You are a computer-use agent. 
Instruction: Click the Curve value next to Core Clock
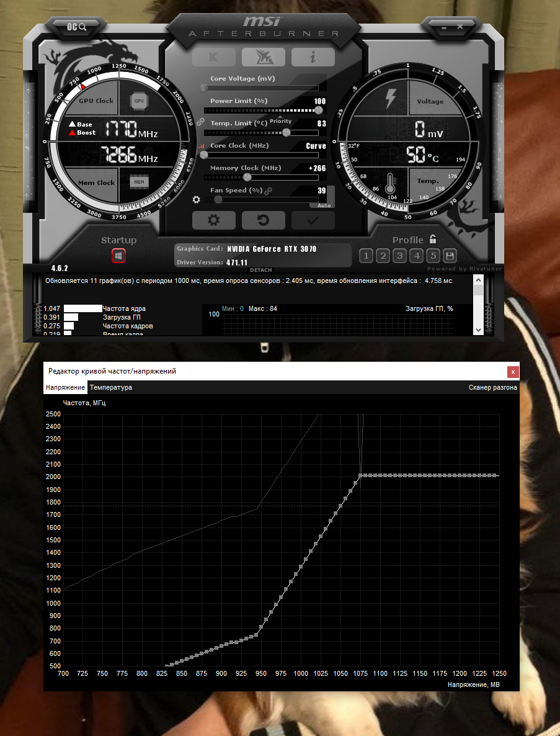click(x=316, y=146)
